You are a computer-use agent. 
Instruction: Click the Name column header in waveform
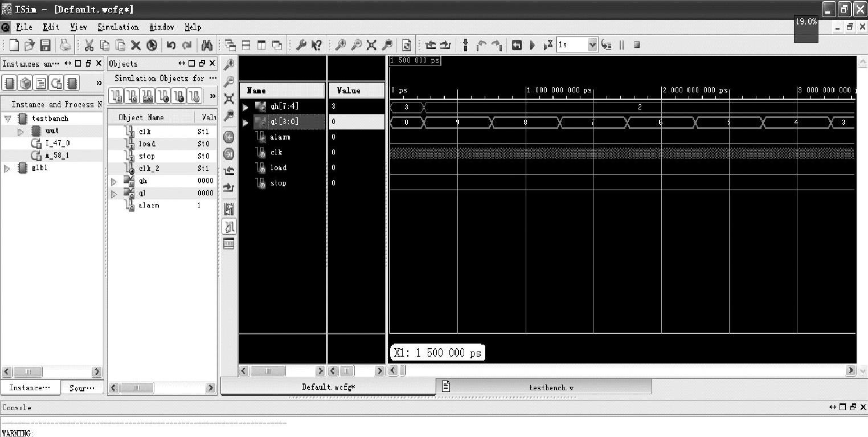(x=282, y=91)
